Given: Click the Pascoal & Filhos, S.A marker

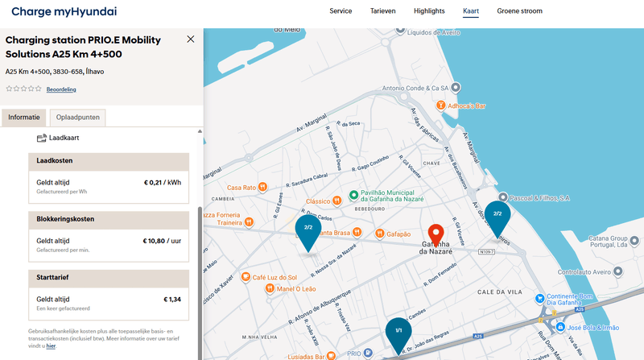Looking at the screenshot, I should [x=503, y=197].
